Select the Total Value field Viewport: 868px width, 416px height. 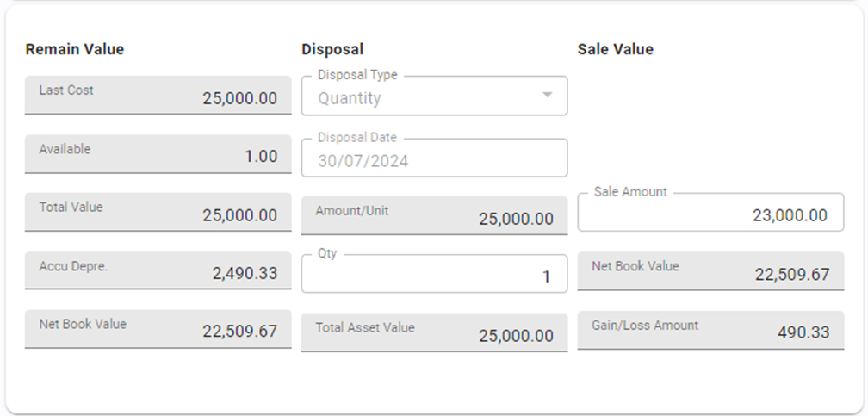coord(158,213)
